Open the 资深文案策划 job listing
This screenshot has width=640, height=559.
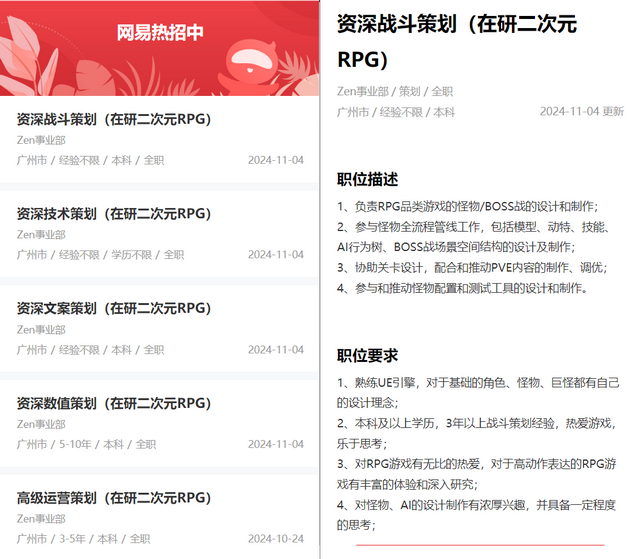tap(114, 309)
